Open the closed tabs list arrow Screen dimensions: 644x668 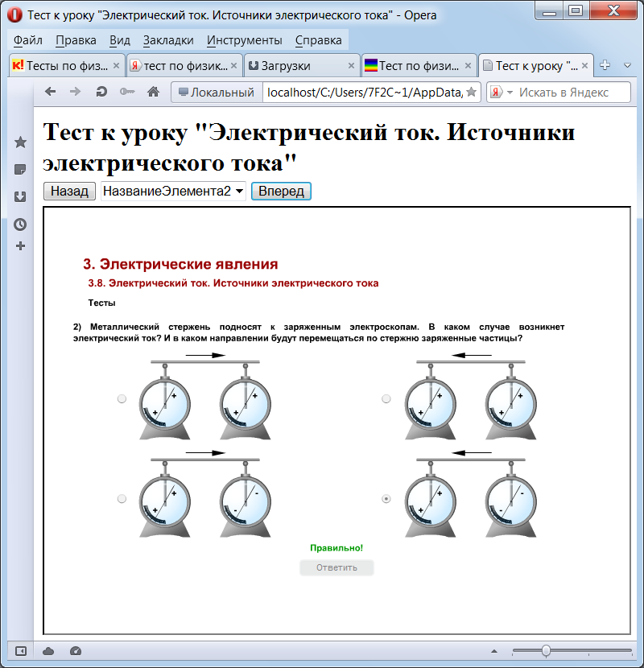tap(627, 66)
